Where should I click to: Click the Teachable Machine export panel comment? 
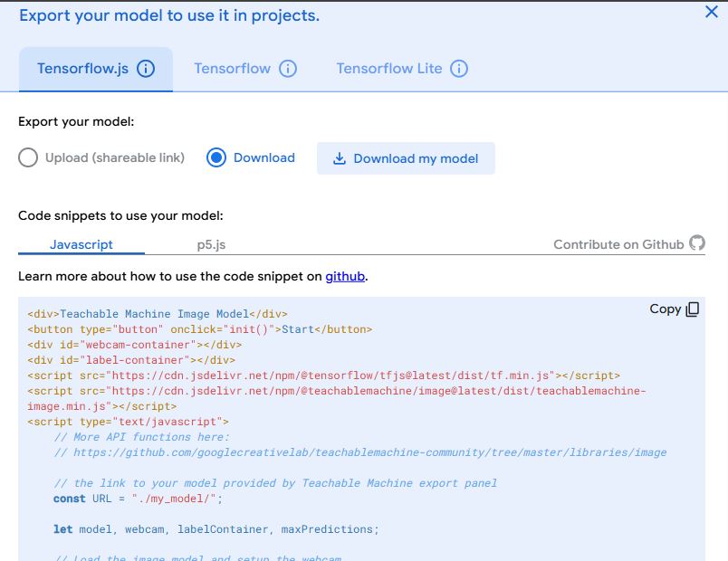(275, 483)
